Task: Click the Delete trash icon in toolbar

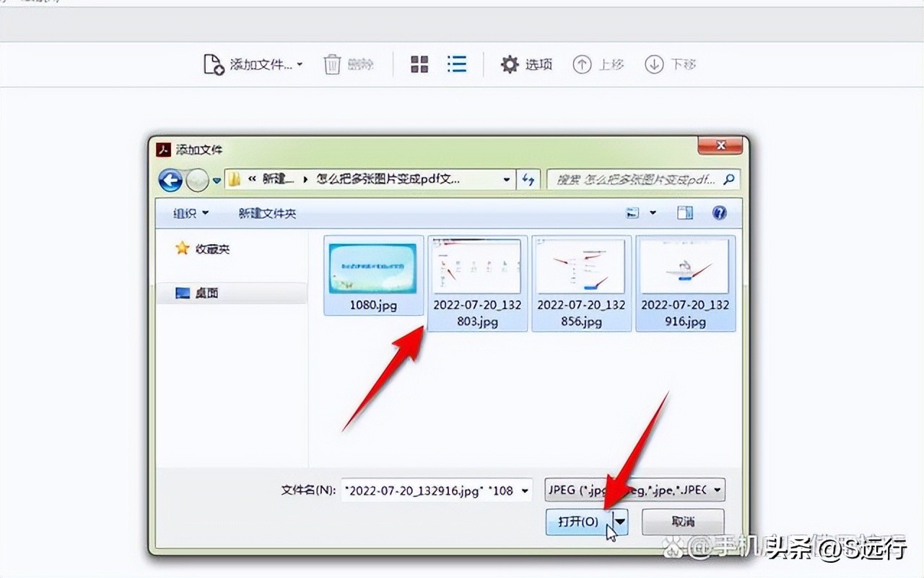Action: click(332, 64)
